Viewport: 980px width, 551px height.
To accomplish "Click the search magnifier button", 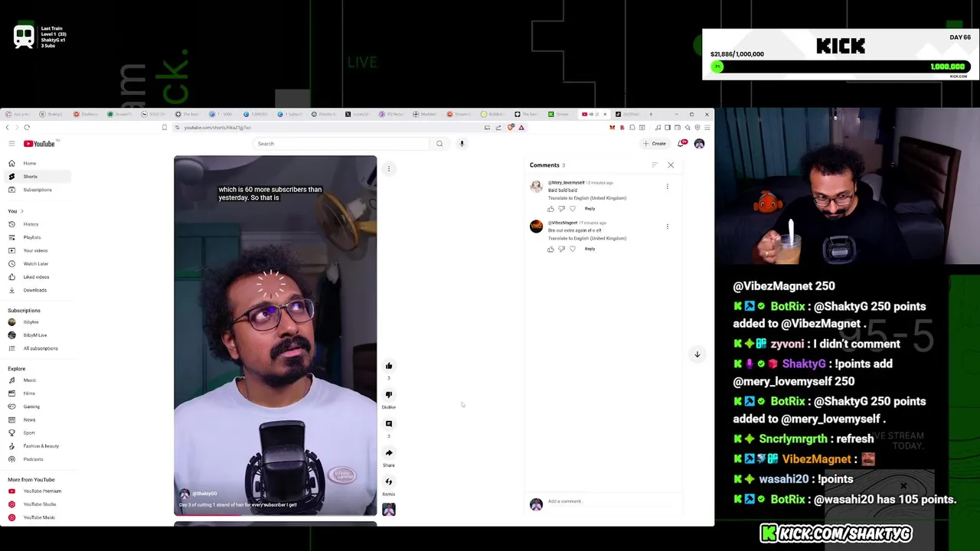I will click(x=439, y=144).
